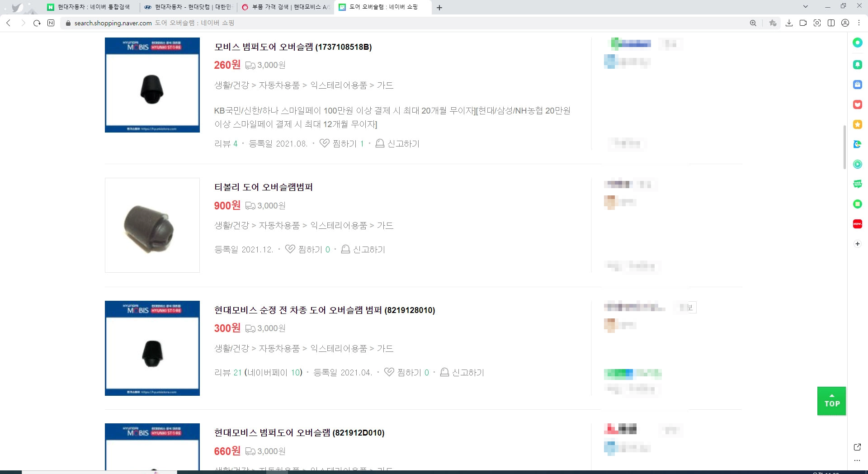This screenshot has height=474, width=868.
Task: Open the tab search chevron near the tabs
Action: pyautogui.click(x=806, y=7)
